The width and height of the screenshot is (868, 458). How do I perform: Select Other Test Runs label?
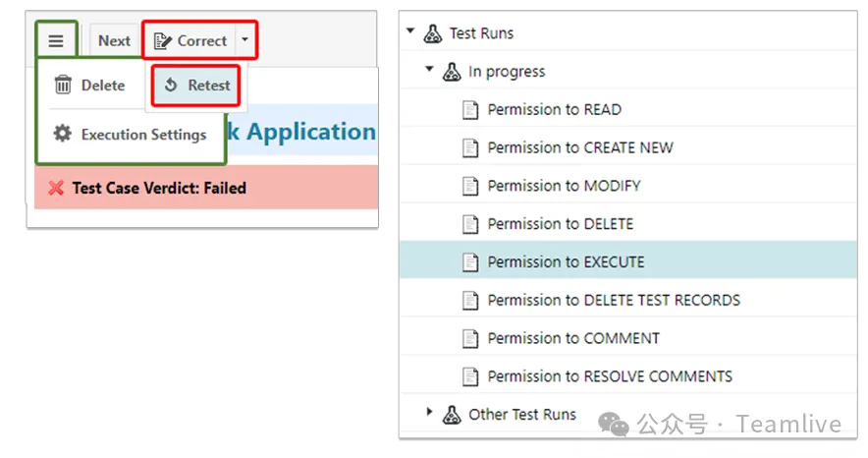522,414
